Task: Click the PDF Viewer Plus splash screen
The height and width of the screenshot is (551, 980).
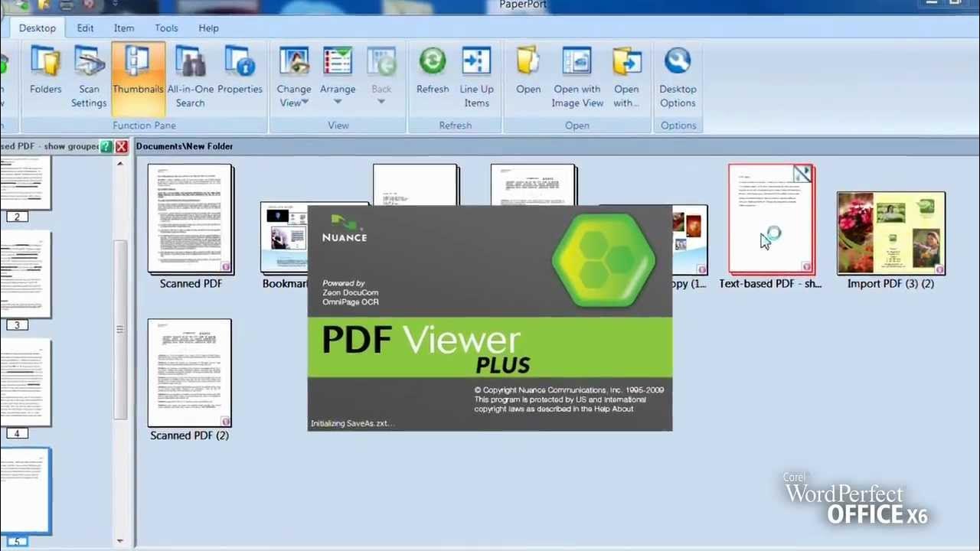Action: pyautogui.click(x=490, y=318)
